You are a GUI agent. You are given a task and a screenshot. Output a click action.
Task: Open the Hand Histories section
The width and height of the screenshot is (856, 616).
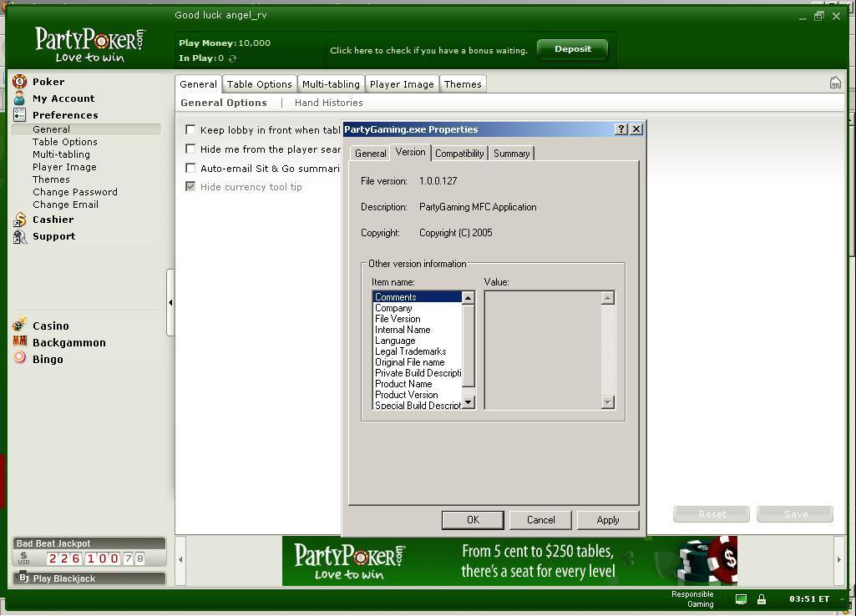click(x=327, y=102)
